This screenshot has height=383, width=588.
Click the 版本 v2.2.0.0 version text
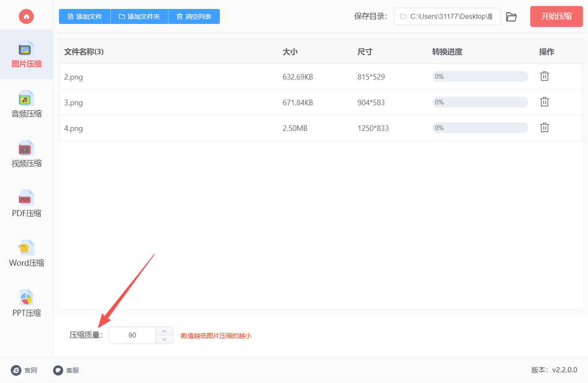click(x=554, y=370)
